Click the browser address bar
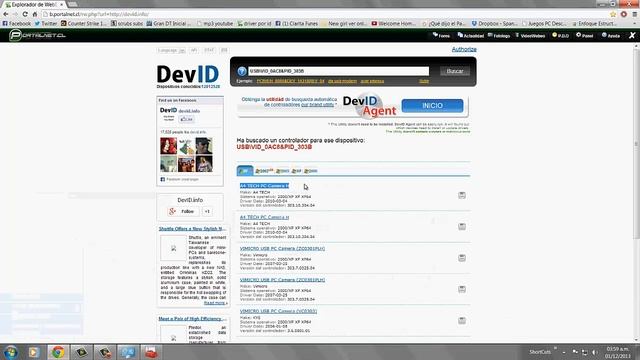Screen dimensions: 640x360 coord(324,14)
